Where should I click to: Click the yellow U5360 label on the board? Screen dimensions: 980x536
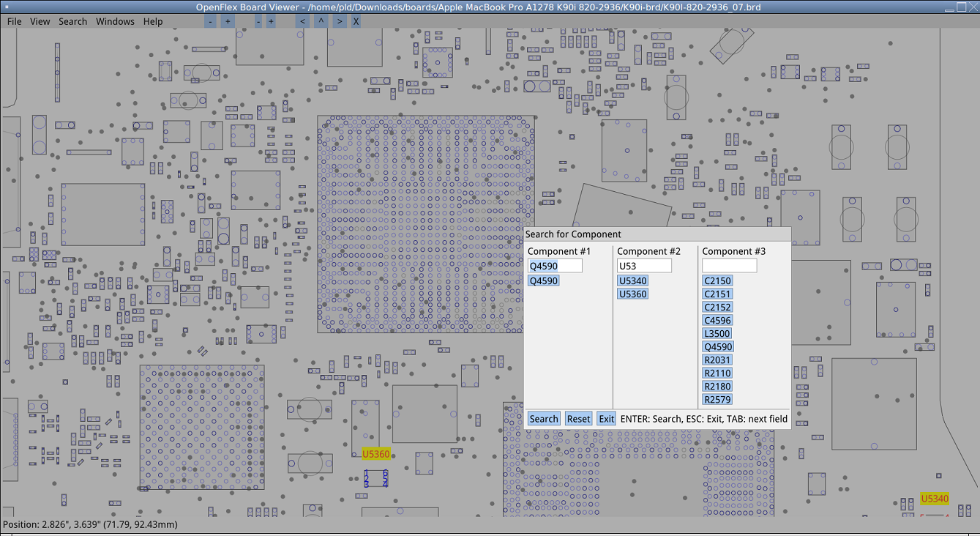376,455
